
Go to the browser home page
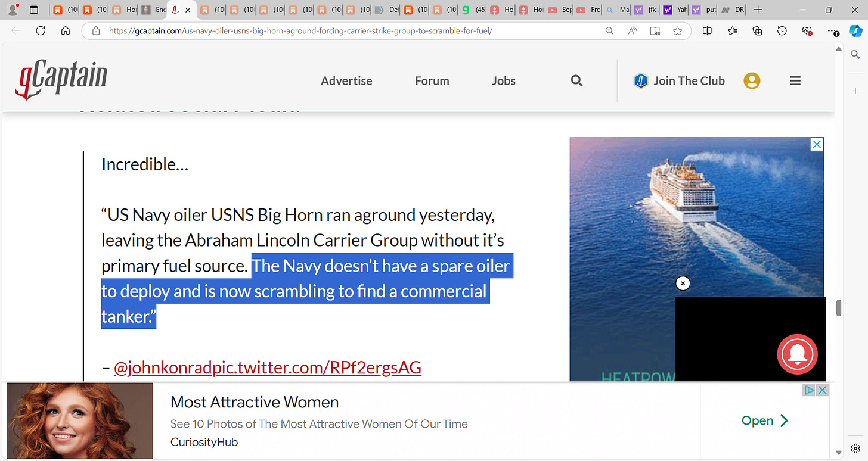pos(66,31)
